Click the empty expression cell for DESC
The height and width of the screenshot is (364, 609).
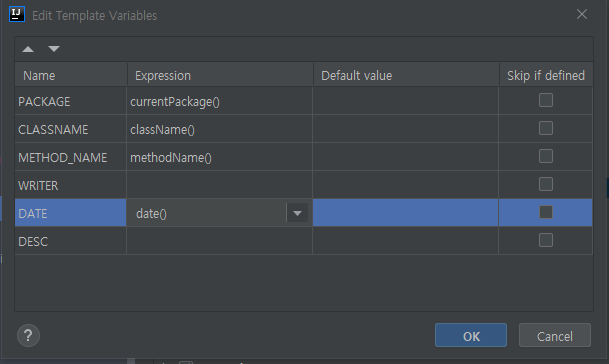[x=219, y=241]
